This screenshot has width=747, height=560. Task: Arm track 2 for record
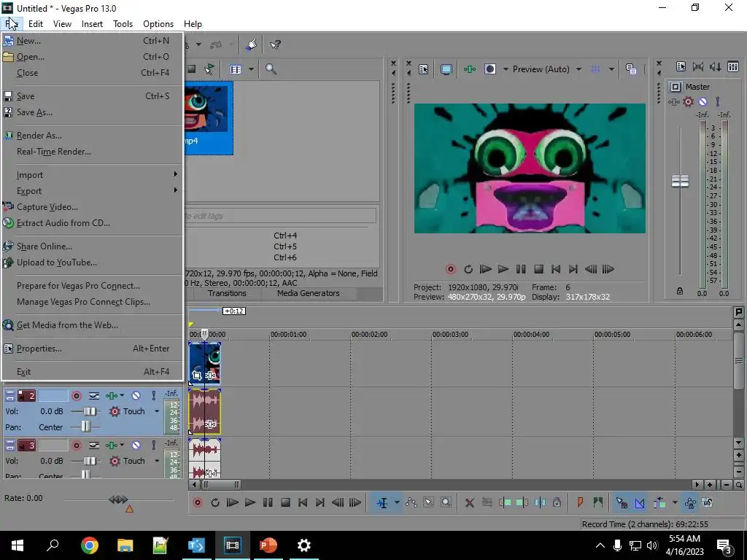pos(76,396)
